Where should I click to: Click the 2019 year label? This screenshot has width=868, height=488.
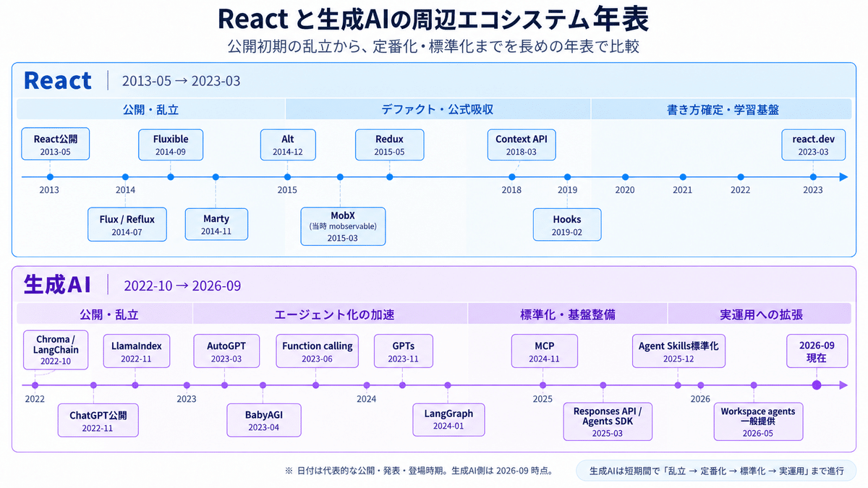coord(567,190)
